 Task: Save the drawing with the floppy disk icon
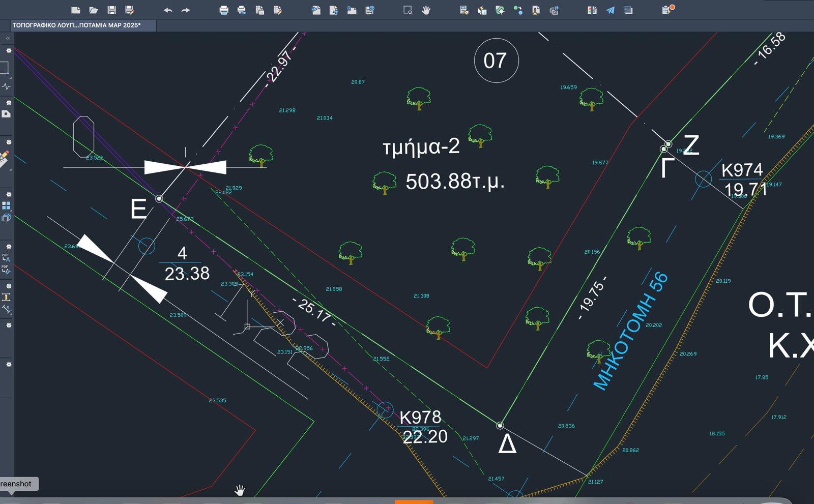111,10
